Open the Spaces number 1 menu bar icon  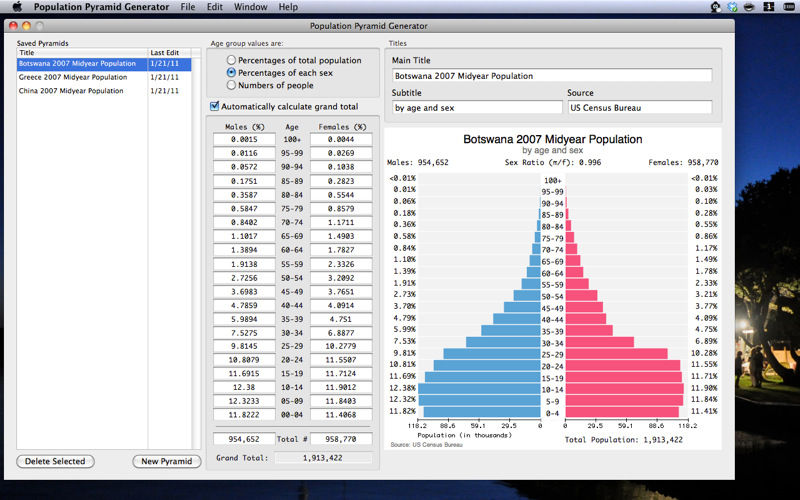(769, 7)
